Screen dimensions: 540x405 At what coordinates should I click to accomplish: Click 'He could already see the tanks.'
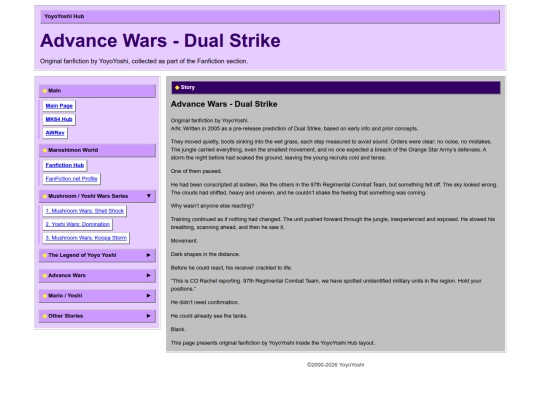click(x=209, y=316)
